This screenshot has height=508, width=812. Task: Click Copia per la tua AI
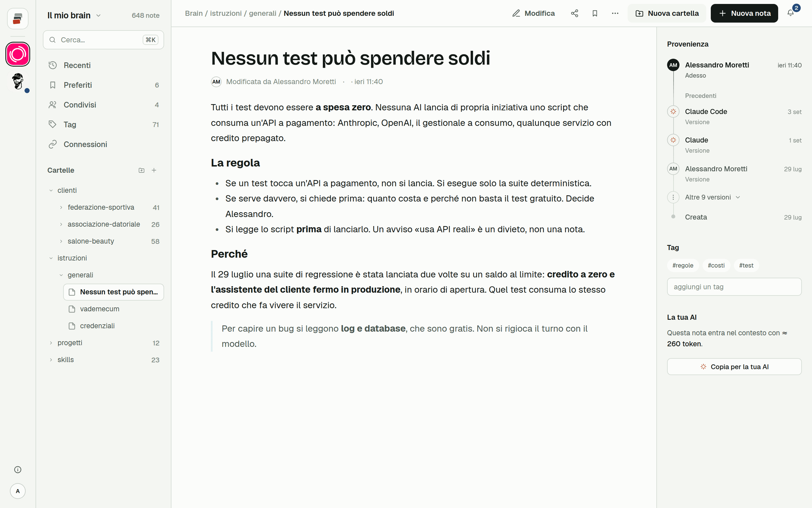click(734, 367)
